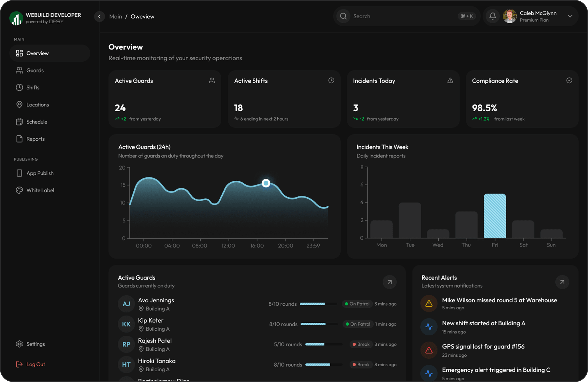The image size is (588, 382).
Task: Click the Shifts clock icon in sidebar
Action: pos(19,88)
